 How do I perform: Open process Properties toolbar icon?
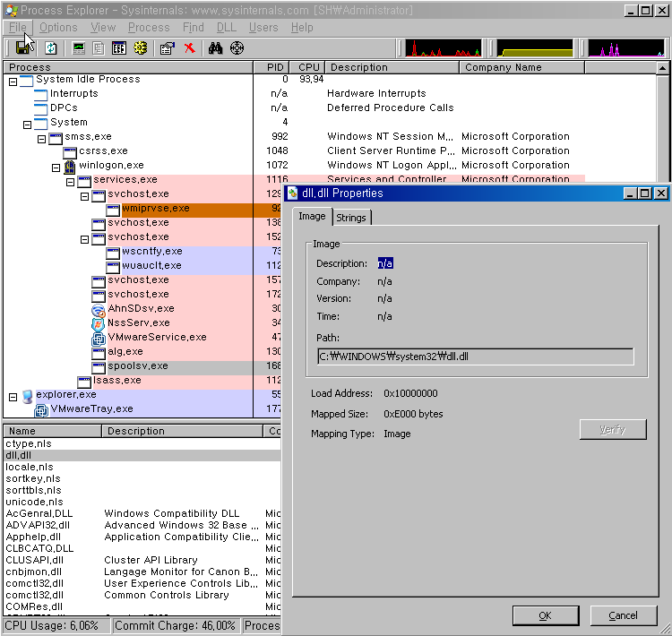[x=168, y=48]
